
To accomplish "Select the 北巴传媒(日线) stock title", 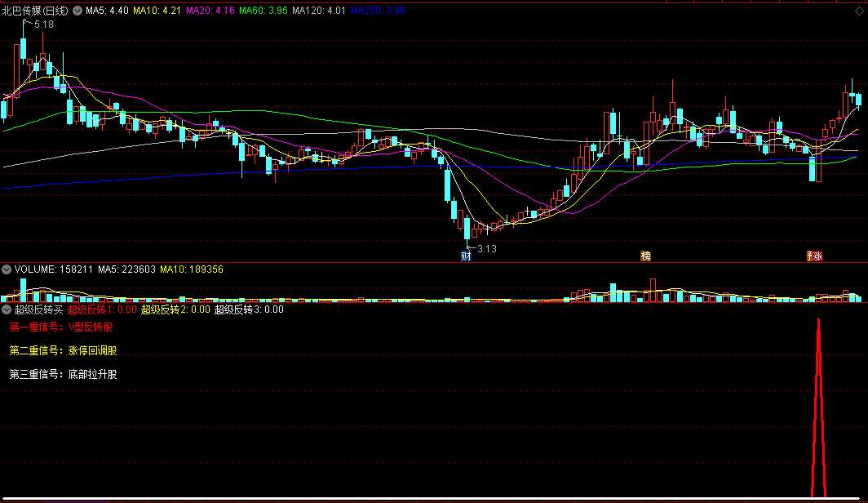I will pyautogui.click(x=35, y=11).
